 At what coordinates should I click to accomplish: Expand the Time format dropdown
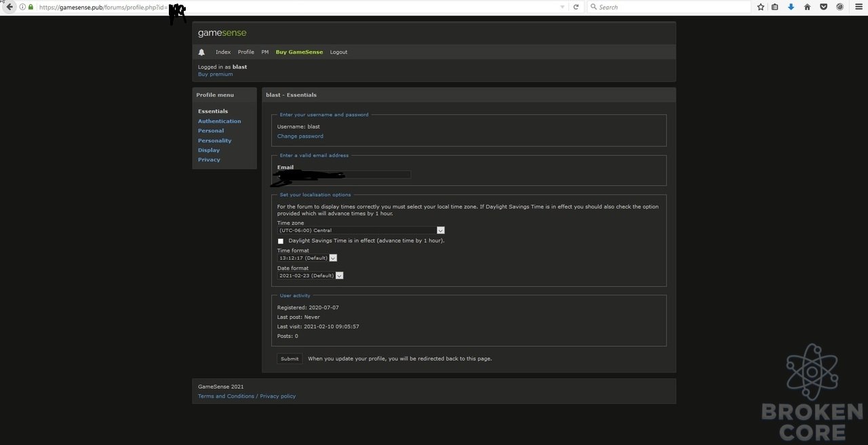307,258
